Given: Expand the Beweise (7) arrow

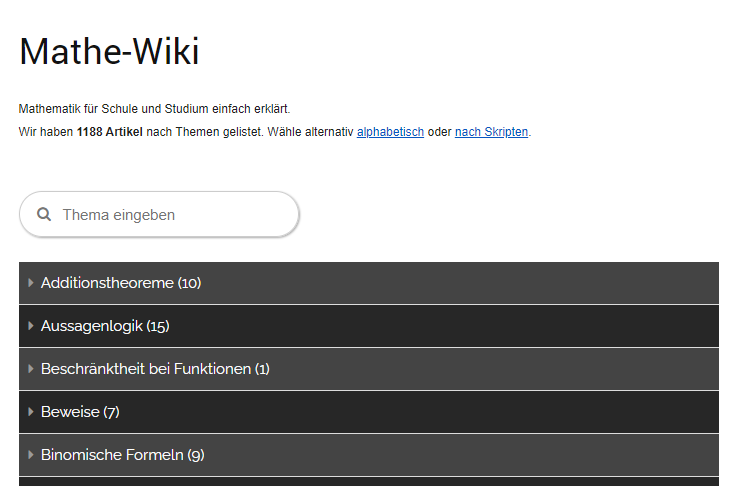Looking at the screenshot, I should tap(31, 412).
